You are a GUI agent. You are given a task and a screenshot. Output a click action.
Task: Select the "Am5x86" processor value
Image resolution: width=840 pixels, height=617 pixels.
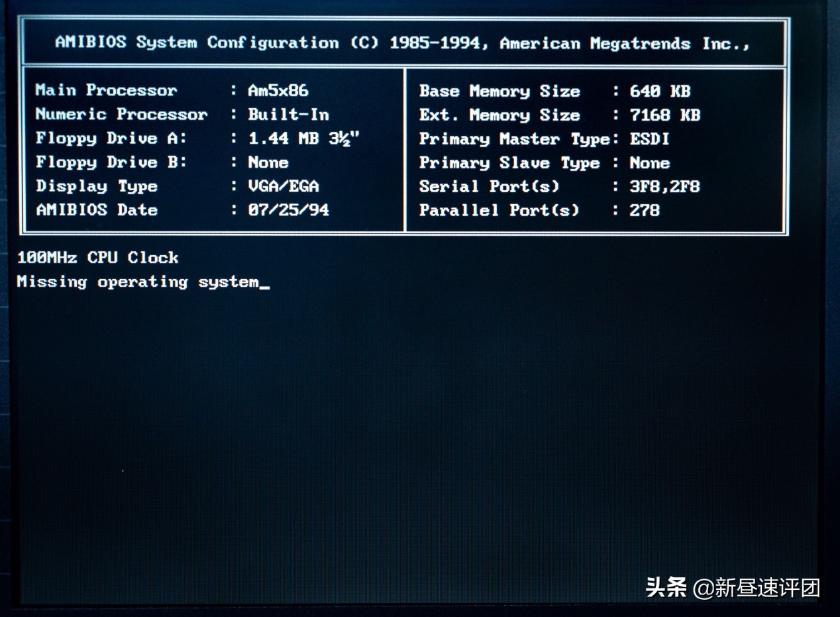click(278, 90)
